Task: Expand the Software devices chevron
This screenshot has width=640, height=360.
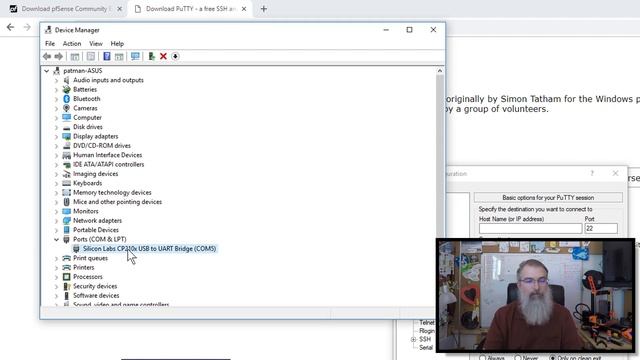Action: [56, 296]
